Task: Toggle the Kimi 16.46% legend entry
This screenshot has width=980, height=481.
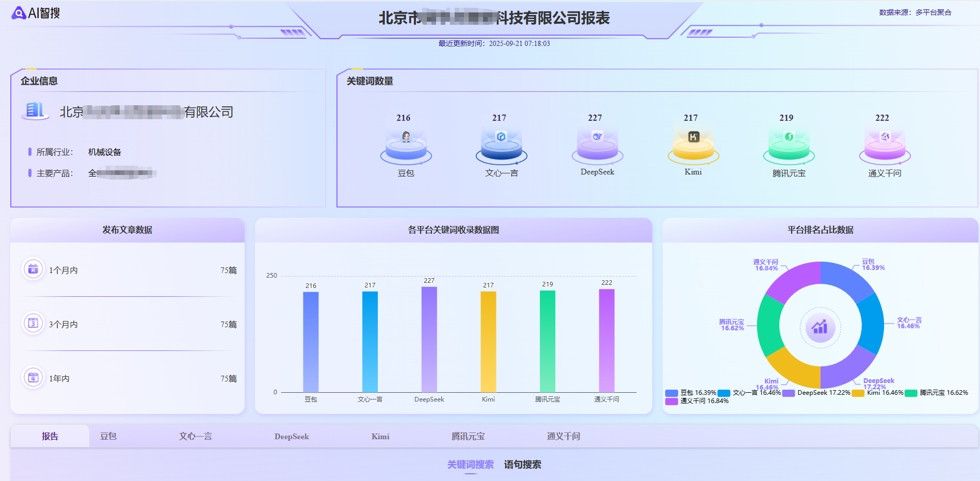Action: (878, 393)
